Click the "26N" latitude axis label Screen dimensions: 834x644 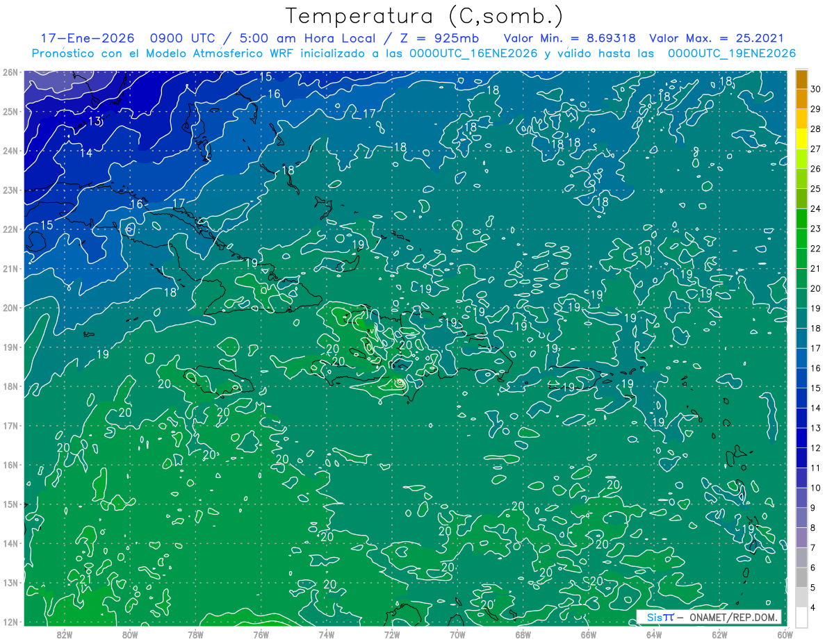coord(10,72)
